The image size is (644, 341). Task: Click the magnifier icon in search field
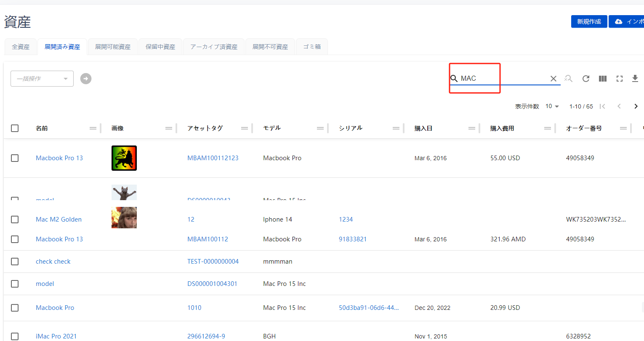click(454, 79)
